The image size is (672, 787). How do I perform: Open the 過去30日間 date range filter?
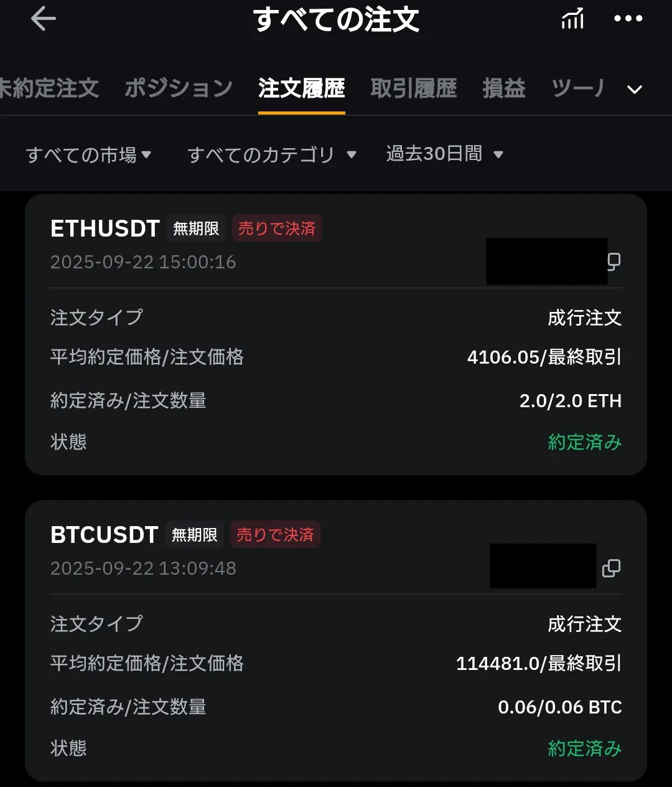(444, 154)
